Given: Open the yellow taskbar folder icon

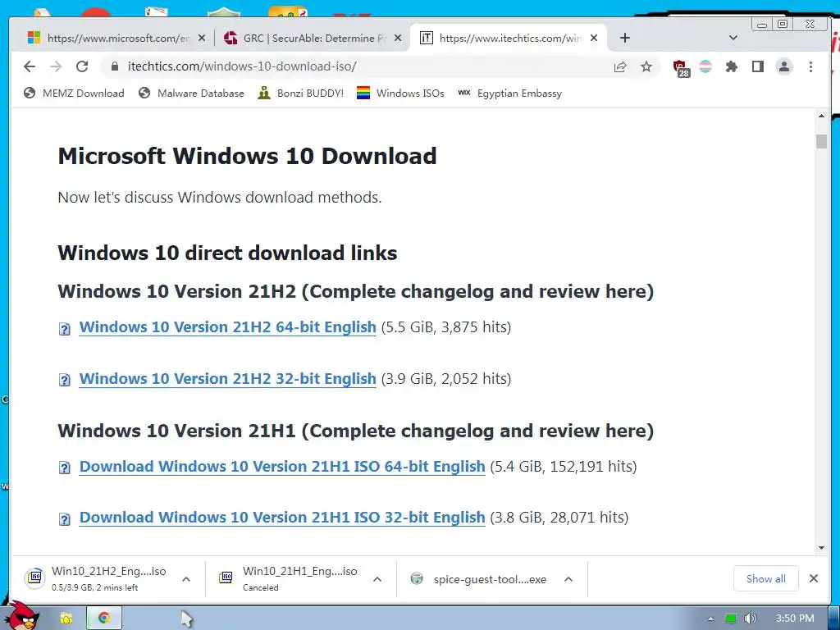Looking at the screenshot, I should tap(66, 619).
